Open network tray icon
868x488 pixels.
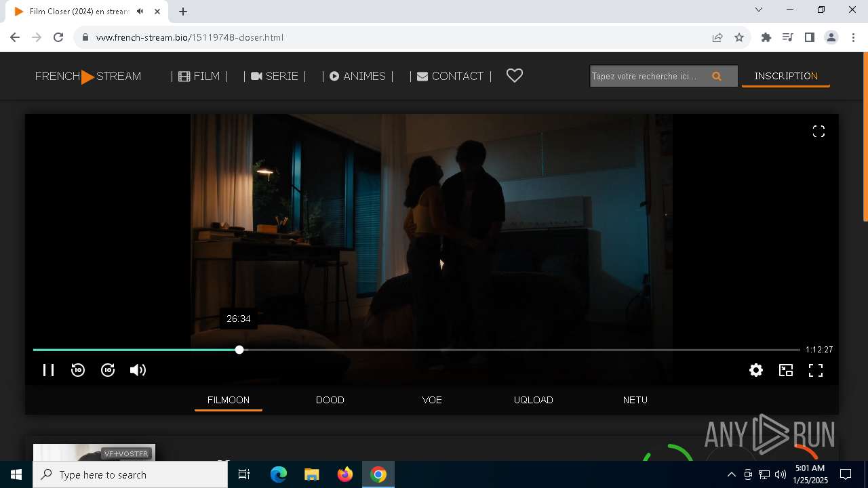click(764, 474)
